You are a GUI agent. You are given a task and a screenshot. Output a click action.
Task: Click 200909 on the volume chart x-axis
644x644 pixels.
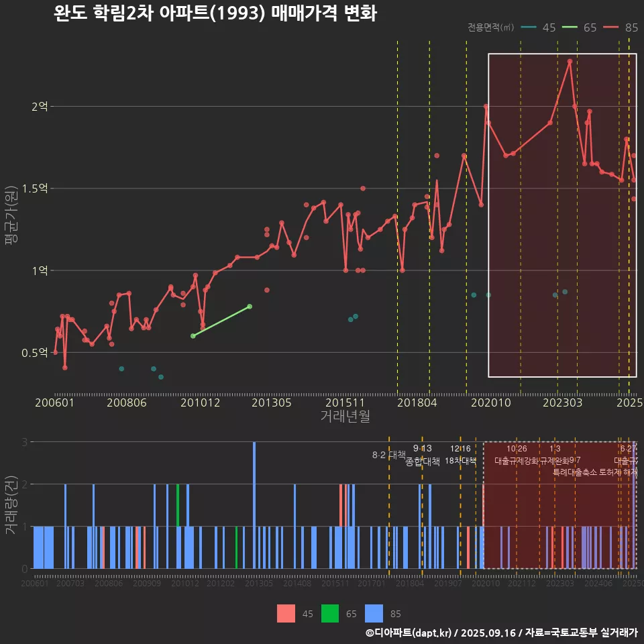tap(147, 583)
